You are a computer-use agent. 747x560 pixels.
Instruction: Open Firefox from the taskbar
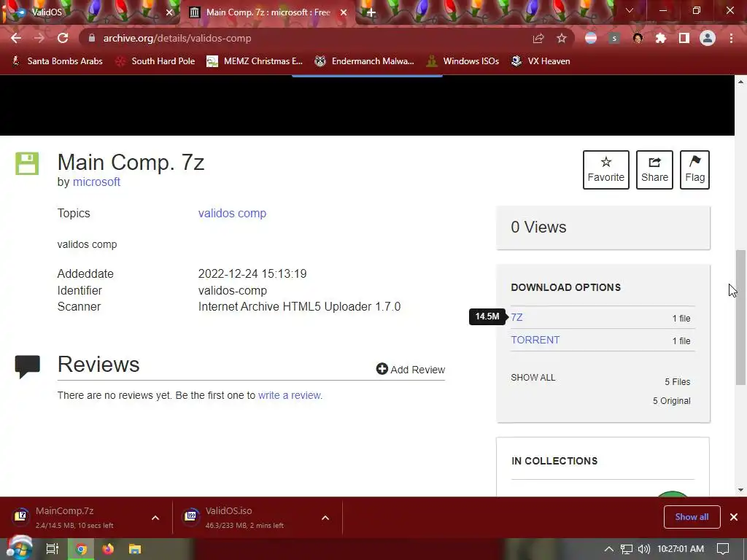point(108,549)
